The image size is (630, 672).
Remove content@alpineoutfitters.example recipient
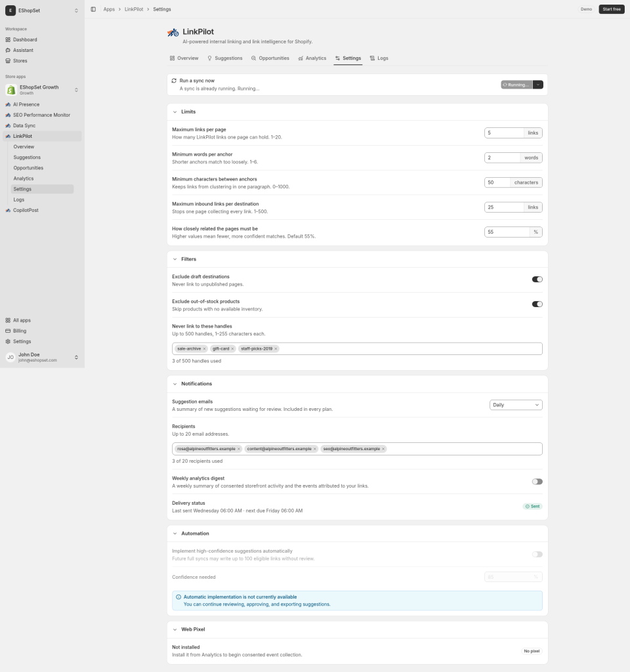315,449
